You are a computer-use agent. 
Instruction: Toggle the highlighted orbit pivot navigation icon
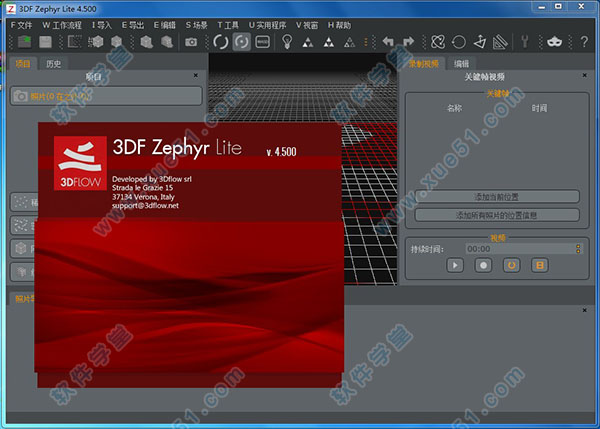click(242, 42)
